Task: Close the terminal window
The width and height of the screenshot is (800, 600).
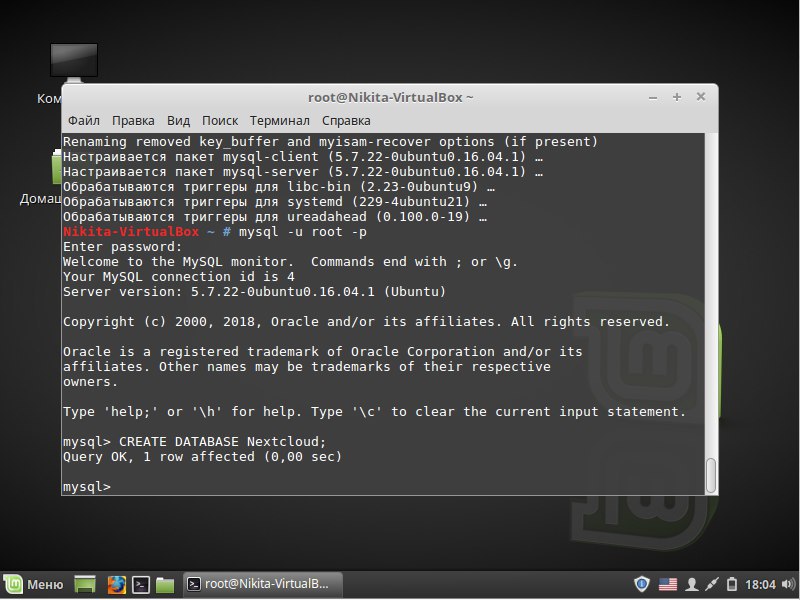Action: [701, 96]
